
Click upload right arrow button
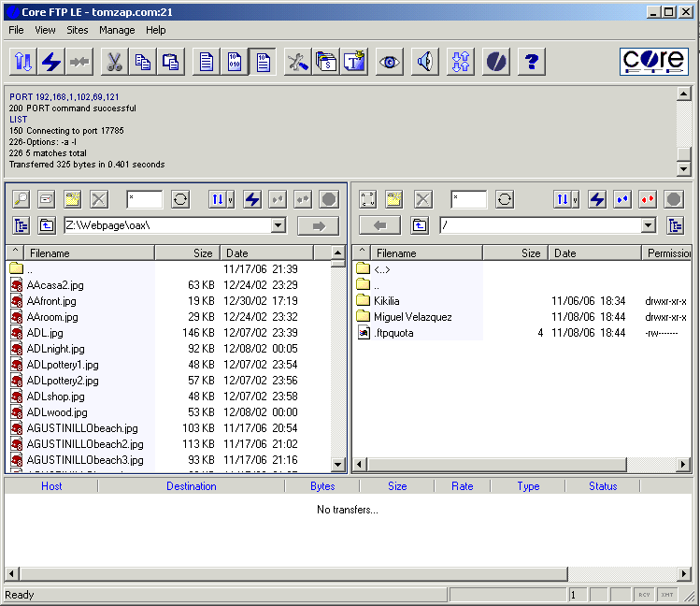click(x=318, y=225)
